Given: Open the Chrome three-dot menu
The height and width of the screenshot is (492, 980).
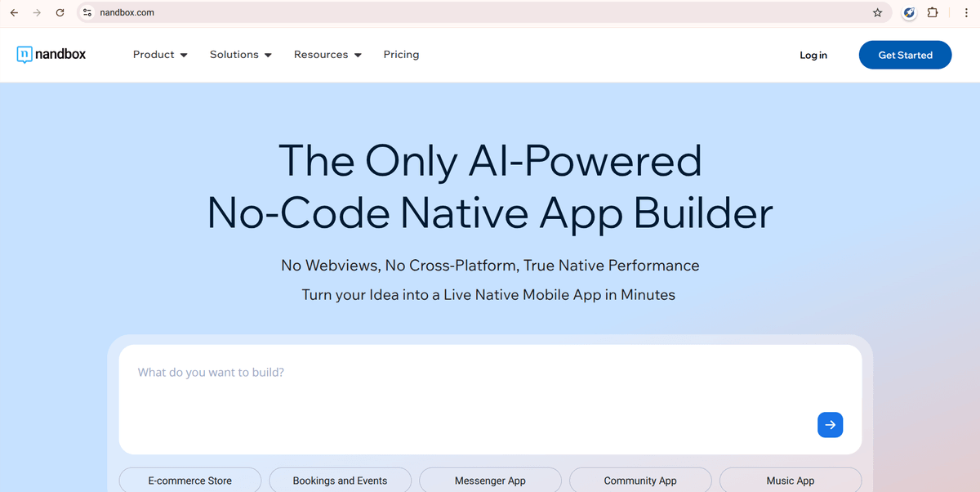Looking at the screenshot, I should pyautogui.click(x=966, y=12).
